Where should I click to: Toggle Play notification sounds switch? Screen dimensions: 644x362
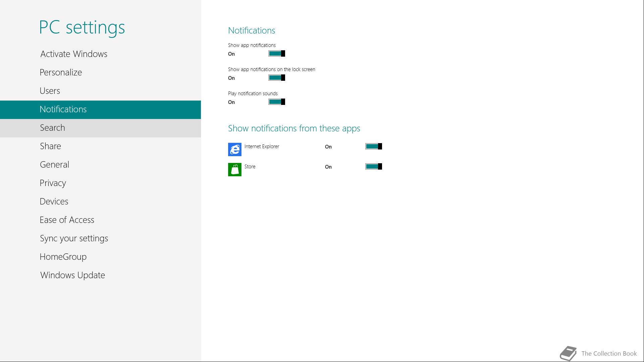(277, 102)
